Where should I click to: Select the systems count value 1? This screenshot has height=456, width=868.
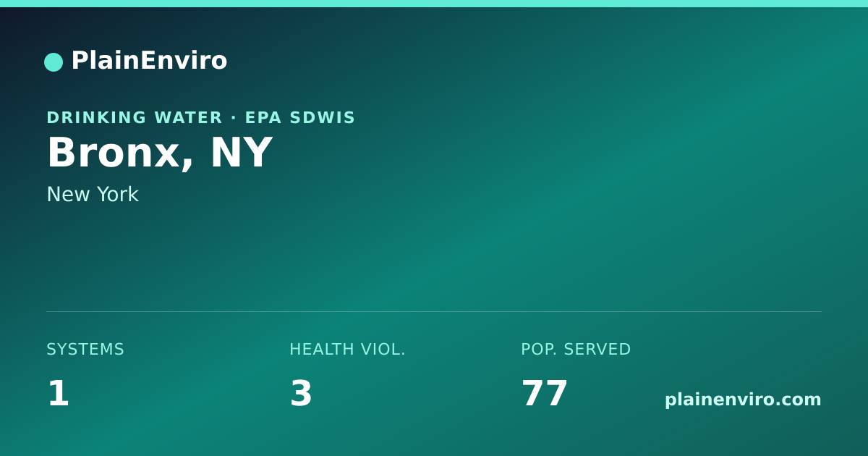point(58,394)
